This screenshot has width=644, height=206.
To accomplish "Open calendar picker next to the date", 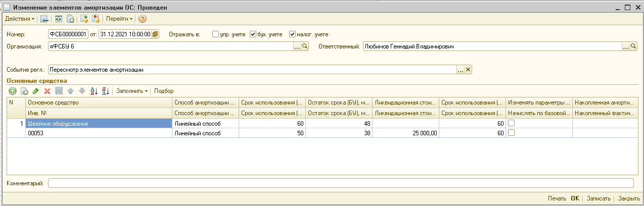I will click(155, 34).
